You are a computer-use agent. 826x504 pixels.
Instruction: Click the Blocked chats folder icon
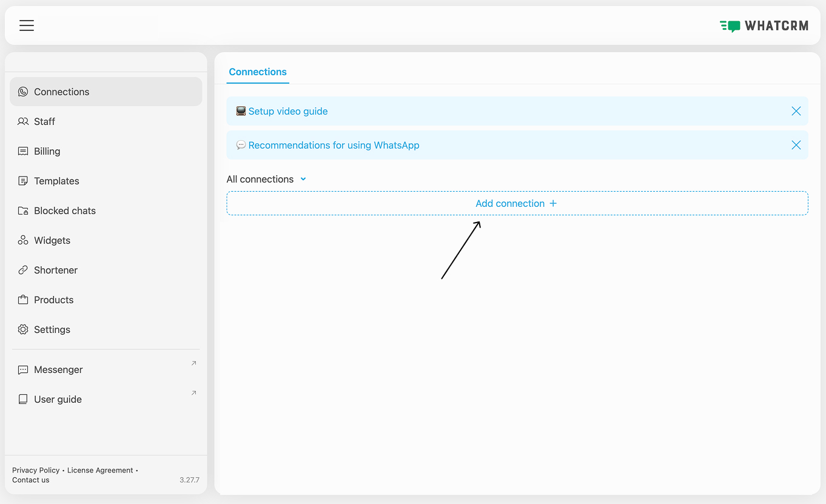(x=23, y=210)
